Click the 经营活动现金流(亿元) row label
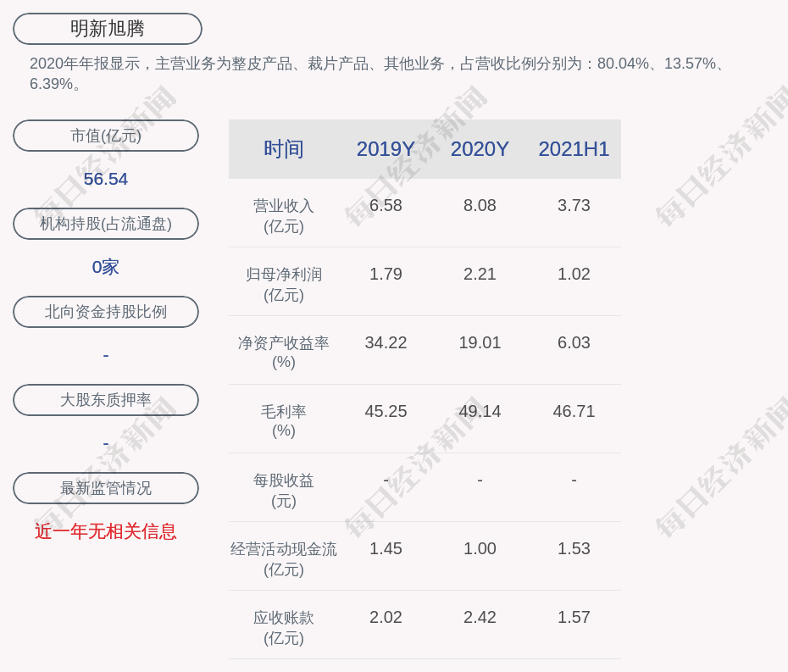Screen dimensions: 788x672 click(x=284, y=559)
